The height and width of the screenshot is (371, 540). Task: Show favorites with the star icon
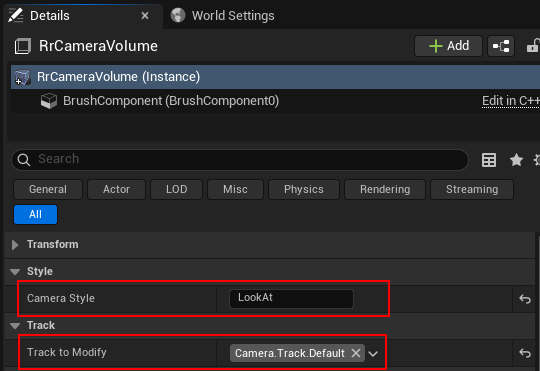tap(516, 160)
